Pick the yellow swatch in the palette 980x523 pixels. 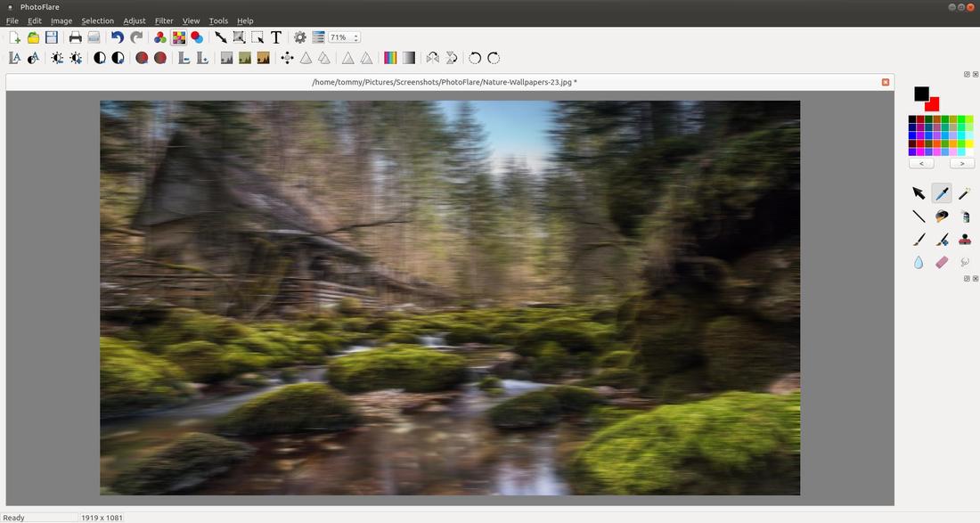click(969, 143)
